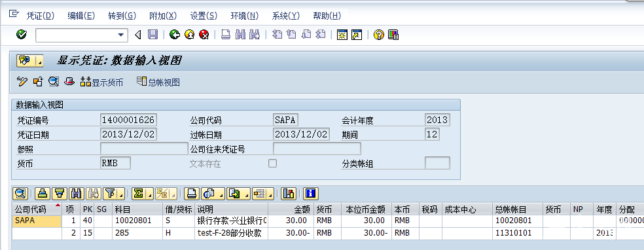Click the 参照 input field

(144, 149)
